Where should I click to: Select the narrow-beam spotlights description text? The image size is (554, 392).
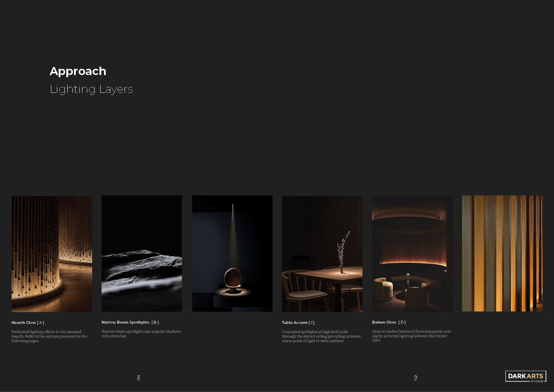coord(141,334)
